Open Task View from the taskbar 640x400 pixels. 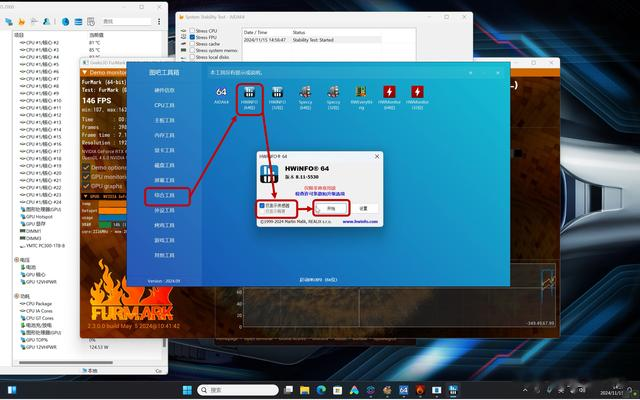click(289, 390)
